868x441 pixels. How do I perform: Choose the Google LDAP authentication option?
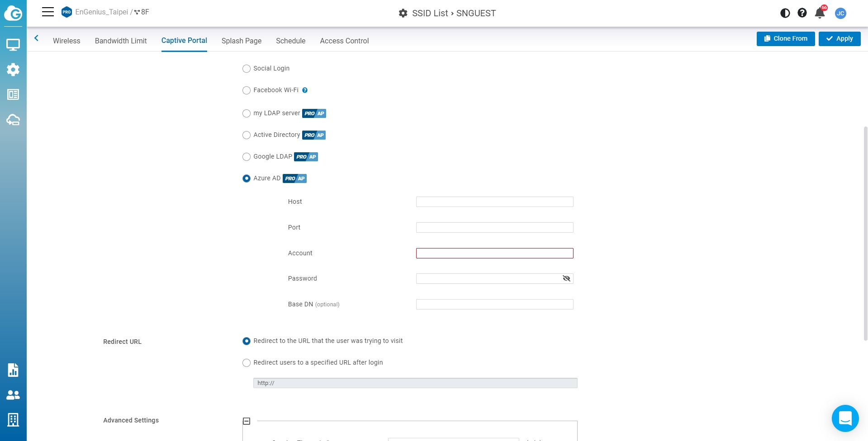click(247, 157)
